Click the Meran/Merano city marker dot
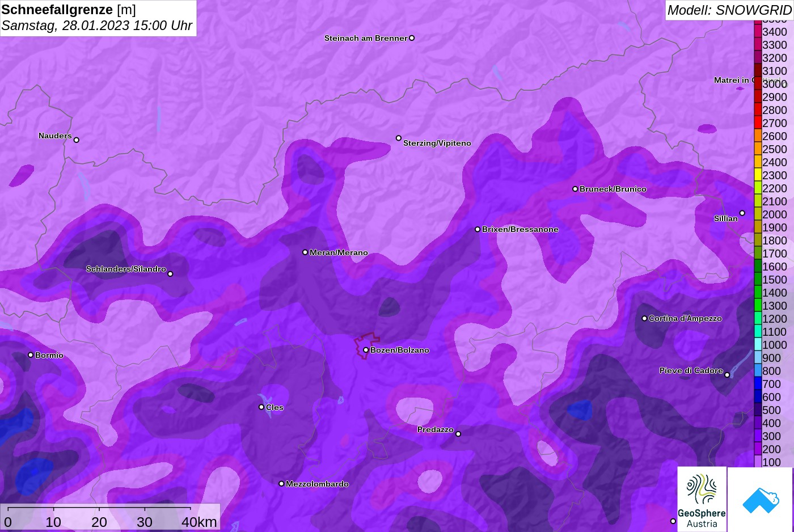794x532 pixels. [x=305, y=252]
